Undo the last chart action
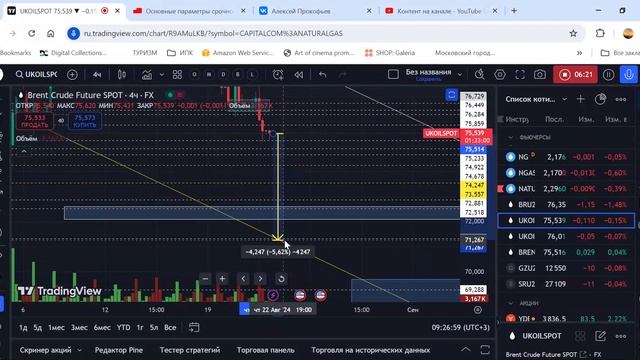The image size is (640, 360). coord(322,75)
